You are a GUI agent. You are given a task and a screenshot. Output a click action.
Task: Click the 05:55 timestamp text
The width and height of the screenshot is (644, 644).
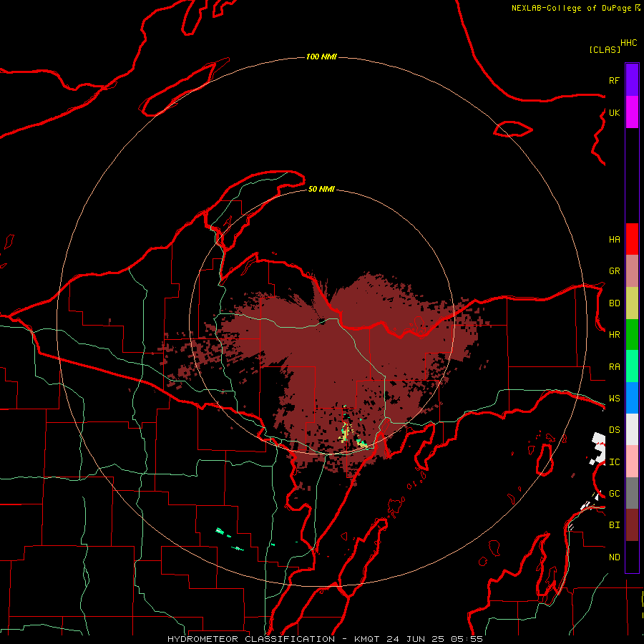coord(467,639)
